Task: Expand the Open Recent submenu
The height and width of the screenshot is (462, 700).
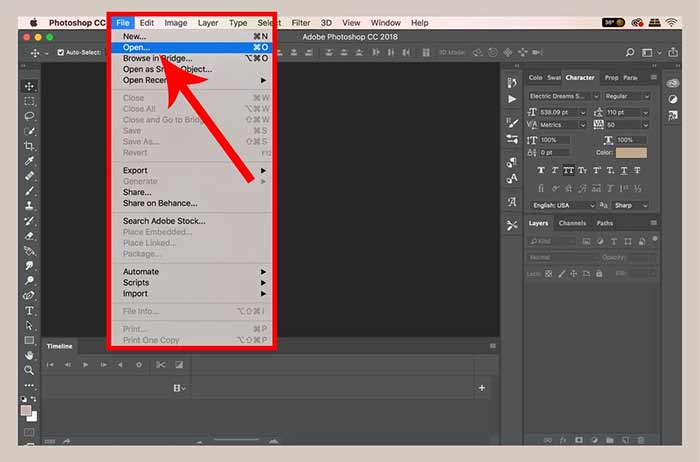Action: [x=192, y=80]
